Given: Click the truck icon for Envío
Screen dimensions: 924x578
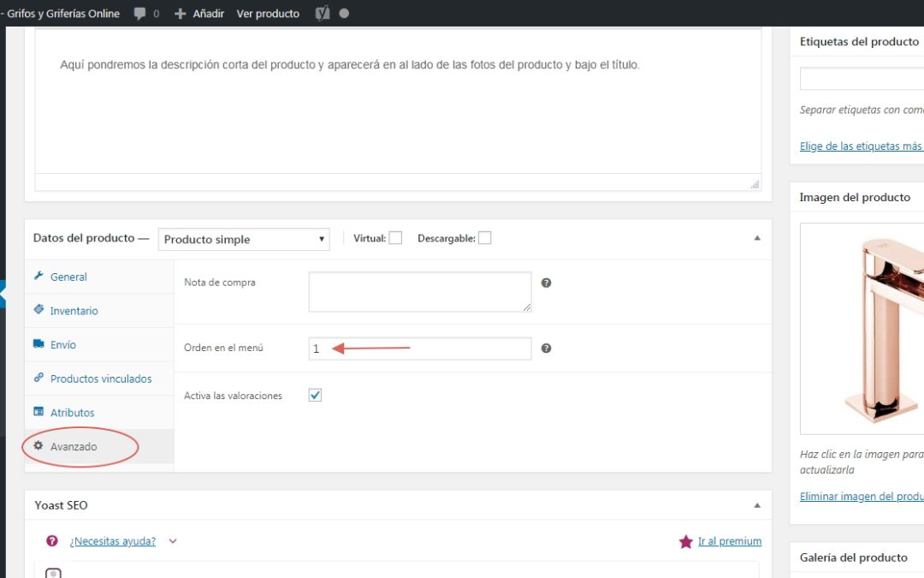Looking at the screenshot, I should click(38, 344).
